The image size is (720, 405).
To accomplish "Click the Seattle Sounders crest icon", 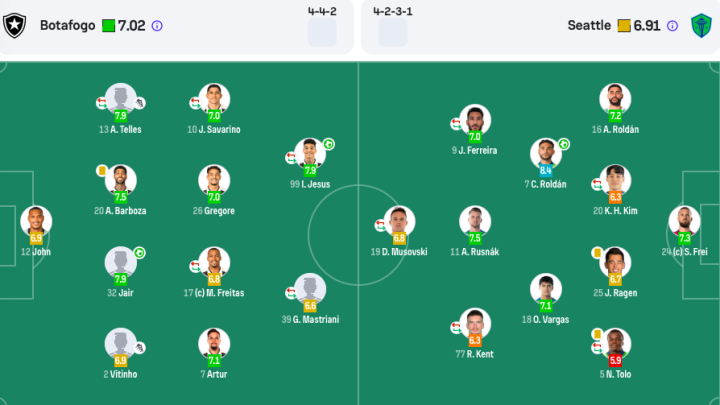I will 701,25.
